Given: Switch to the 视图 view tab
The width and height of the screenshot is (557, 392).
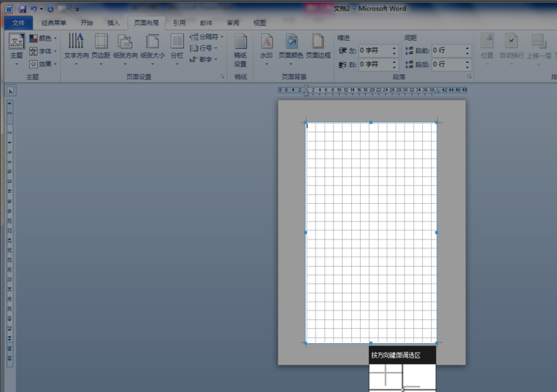Looking at the screenshot, I should (x=259, y=23).
